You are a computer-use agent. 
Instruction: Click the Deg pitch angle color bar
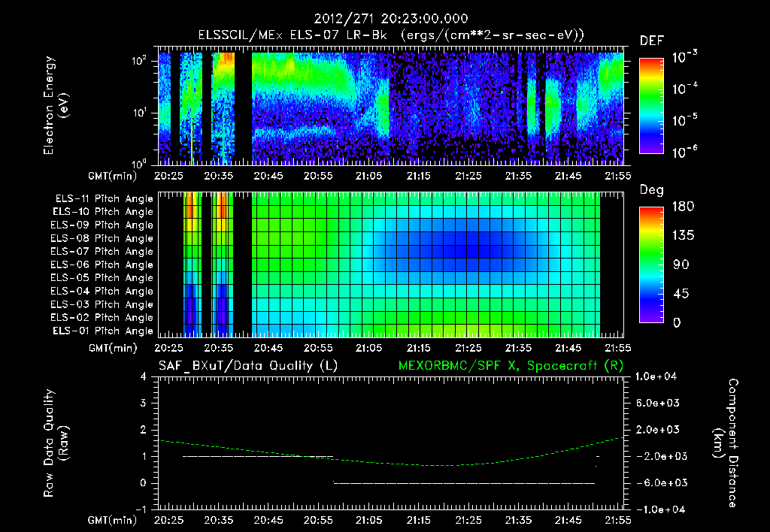pos(651,264)
